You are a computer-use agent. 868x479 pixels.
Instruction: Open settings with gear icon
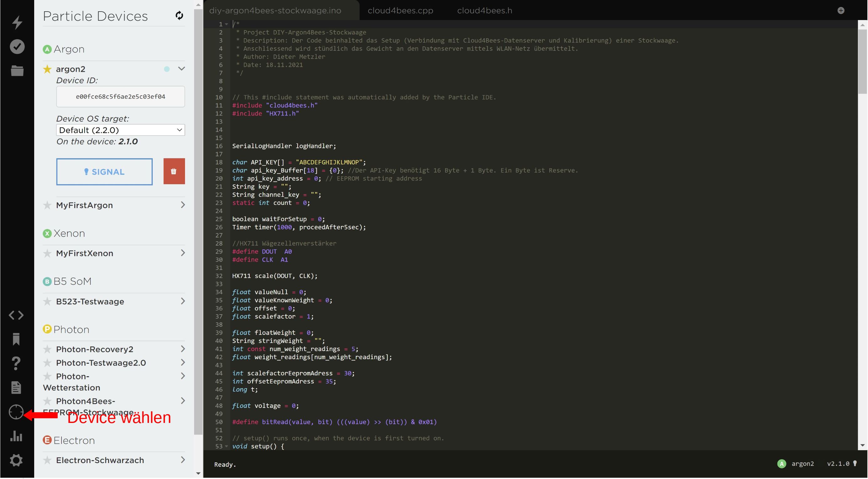[16, 460]
